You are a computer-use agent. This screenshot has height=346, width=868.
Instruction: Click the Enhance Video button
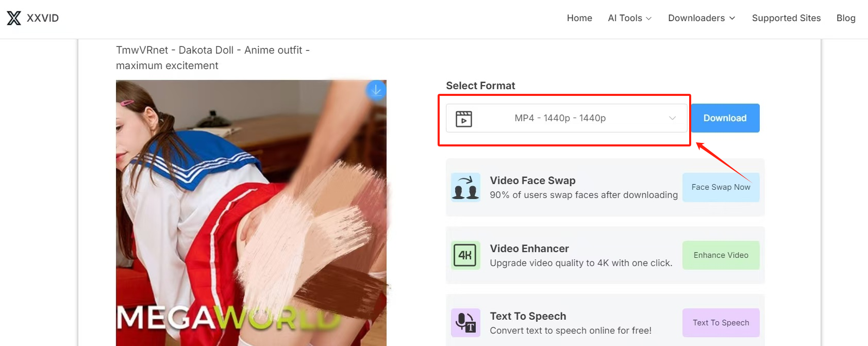click(x=721, y=255)
